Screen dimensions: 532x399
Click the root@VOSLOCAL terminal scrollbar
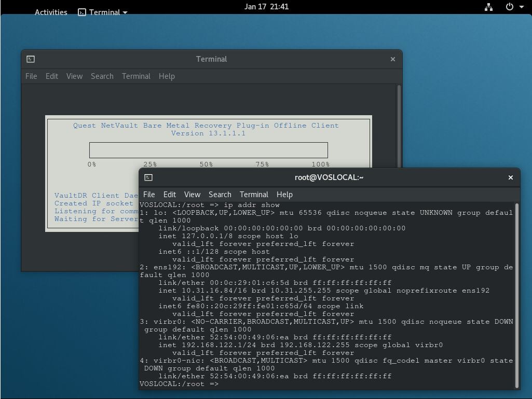(517, 295)
